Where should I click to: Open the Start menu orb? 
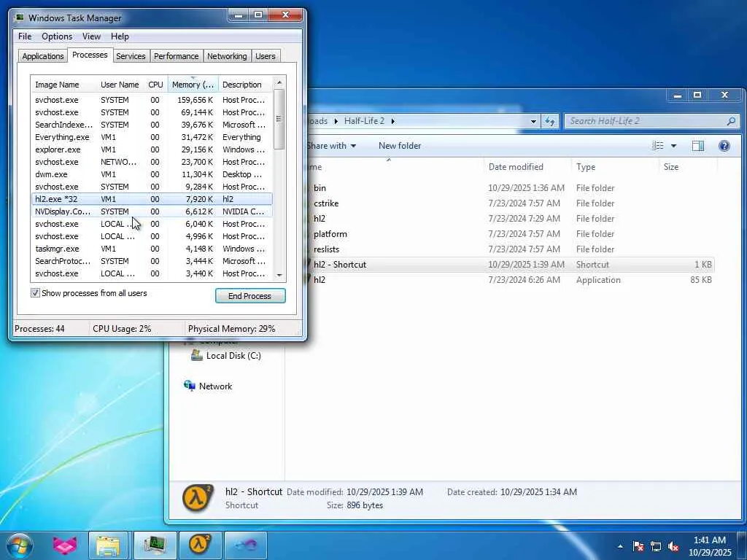point(20,545)
